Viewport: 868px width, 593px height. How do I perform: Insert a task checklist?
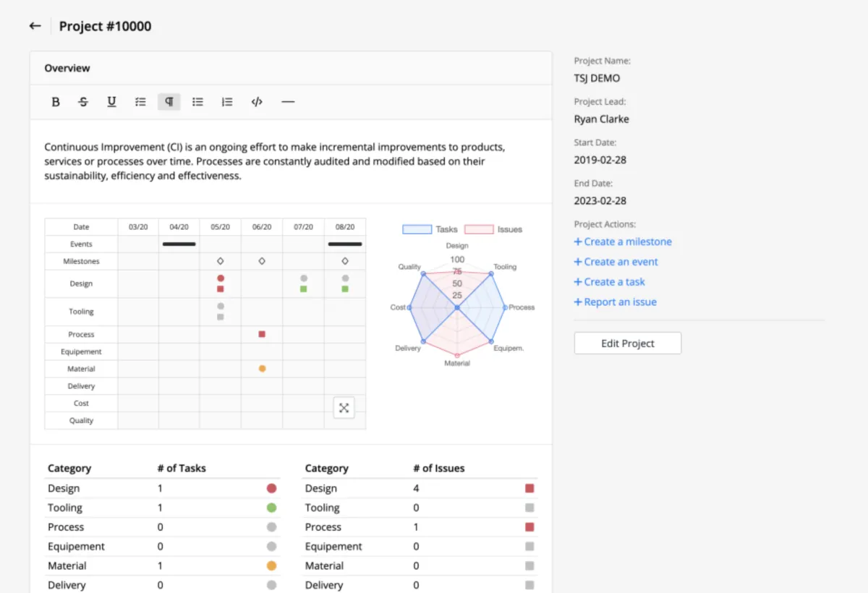[140, 102]
